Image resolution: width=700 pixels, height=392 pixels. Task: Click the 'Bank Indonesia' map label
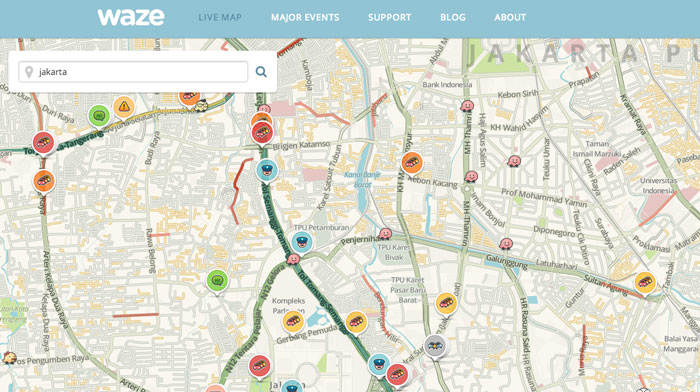click(447, 84)
